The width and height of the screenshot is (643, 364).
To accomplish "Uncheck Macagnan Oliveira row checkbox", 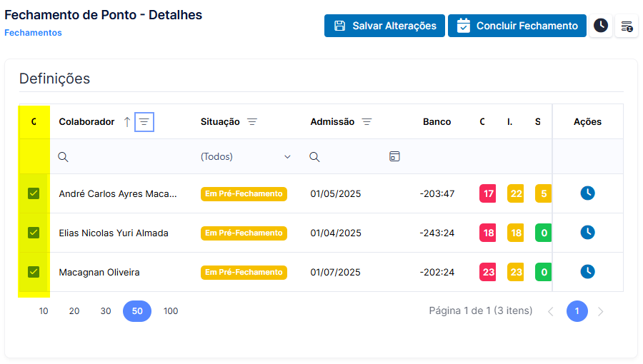I will coord(34,272).
